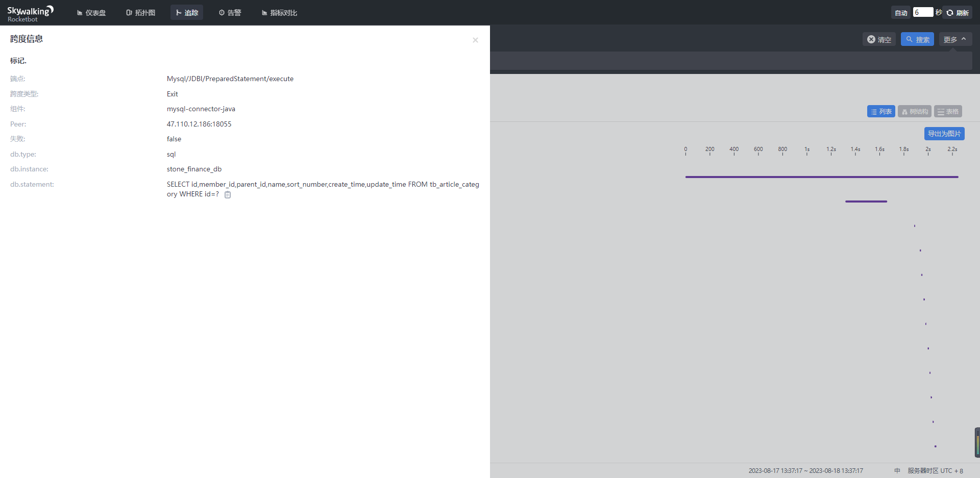
Task: Click the 'db.instance:' label
Action: 29,169
